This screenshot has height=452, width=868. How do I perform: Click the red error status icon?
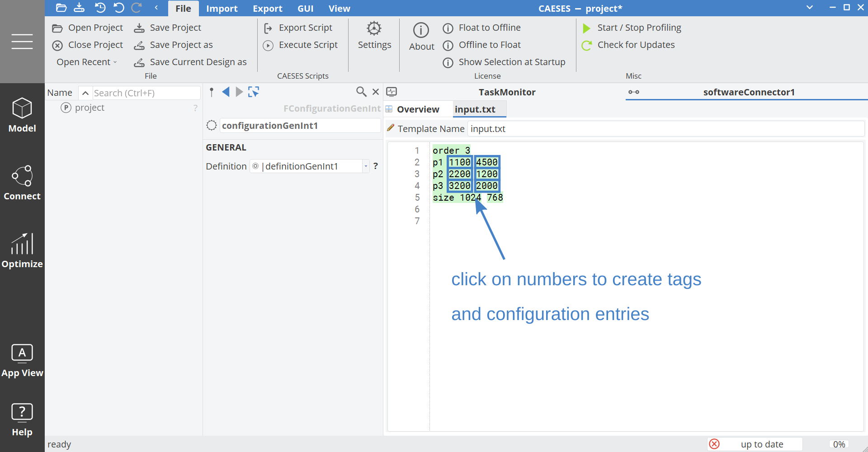(714, 444)
